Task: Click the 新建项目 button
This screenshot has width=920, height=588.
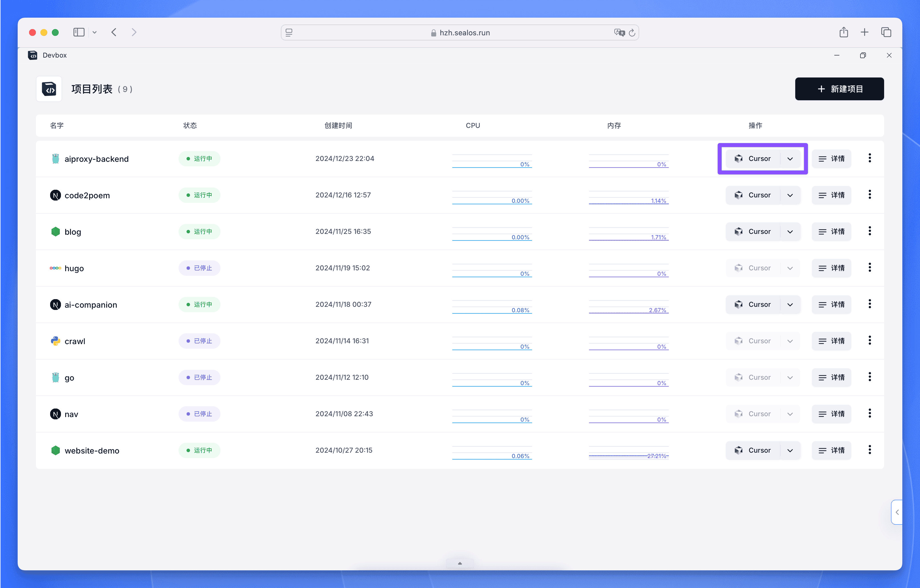Action: pos(839,89)
